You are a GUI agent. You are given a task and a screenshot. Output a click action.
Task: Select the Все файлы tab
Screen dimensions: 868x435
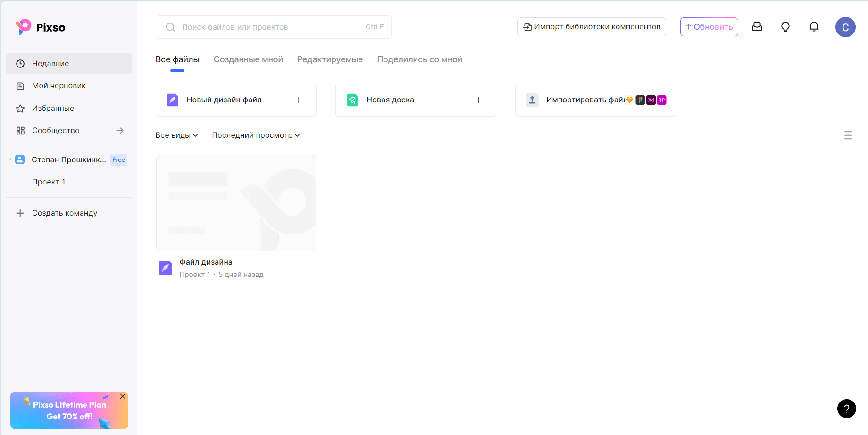177,59
